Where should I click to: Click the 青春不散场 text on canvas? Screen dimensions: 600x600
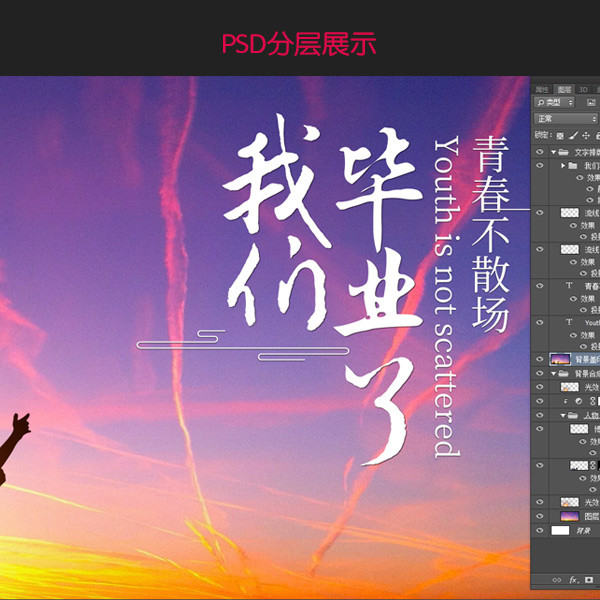491,234
